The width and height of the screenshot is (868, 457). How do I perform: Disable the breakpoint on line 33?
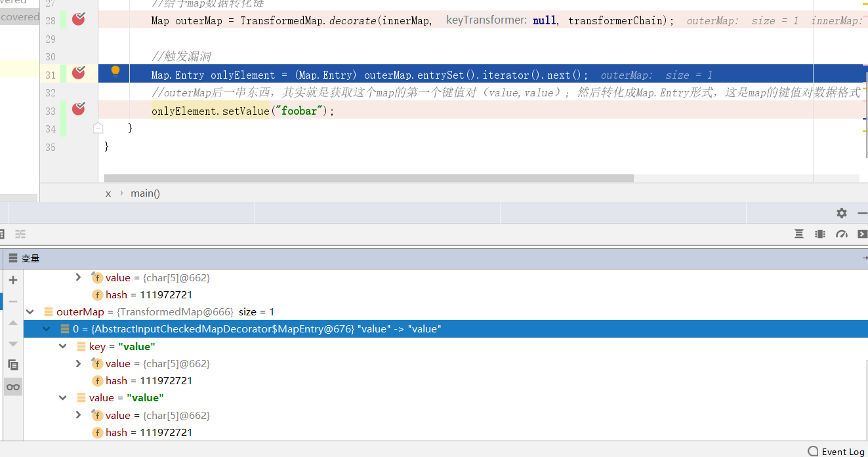(x=78, y=109)
